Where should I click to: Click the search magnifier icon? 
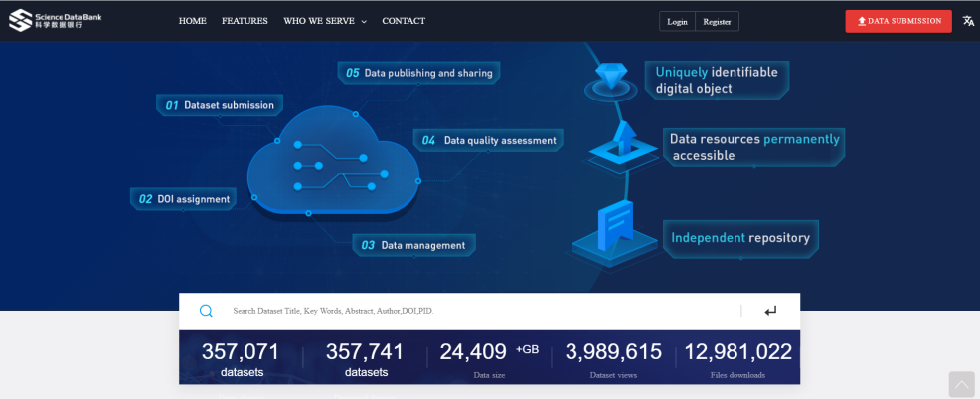click(206, 311)
